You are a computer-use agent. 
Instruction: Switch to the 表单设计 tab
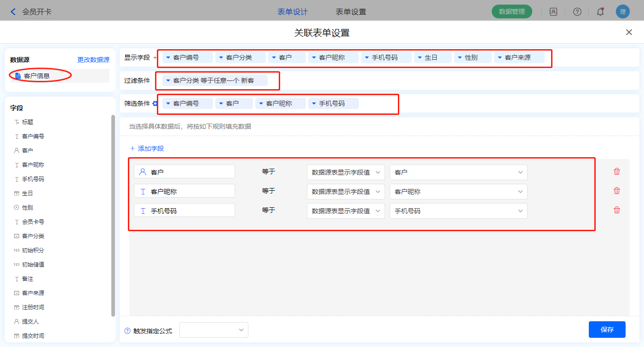tap(293, 12)
